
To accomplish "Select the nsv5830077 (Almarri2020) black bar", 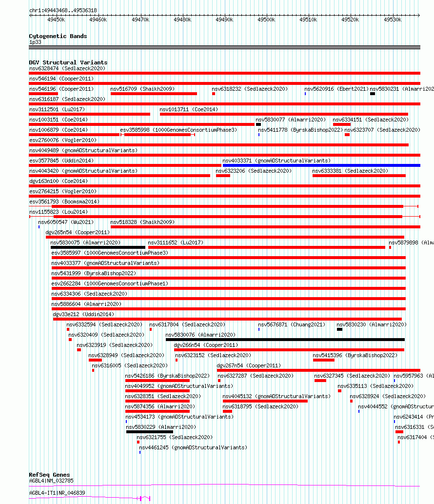I will [x=258, y=124].
